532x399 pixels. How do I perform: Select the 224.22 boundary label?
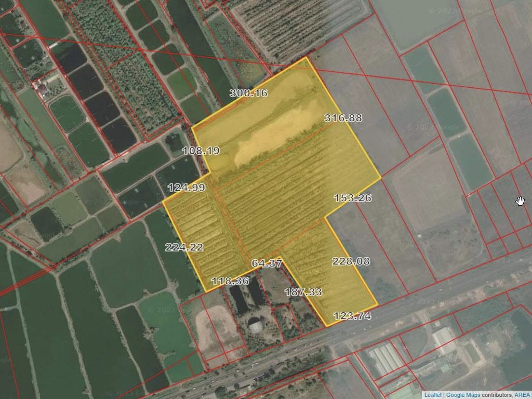[x=184, y=247]
